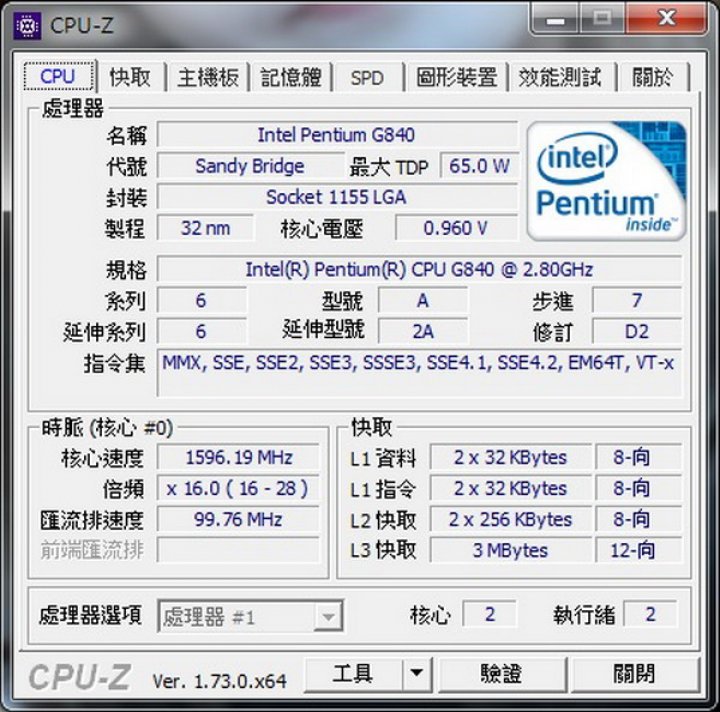
Task: Click the 工具 button
Action: click(x=354, y=673)
